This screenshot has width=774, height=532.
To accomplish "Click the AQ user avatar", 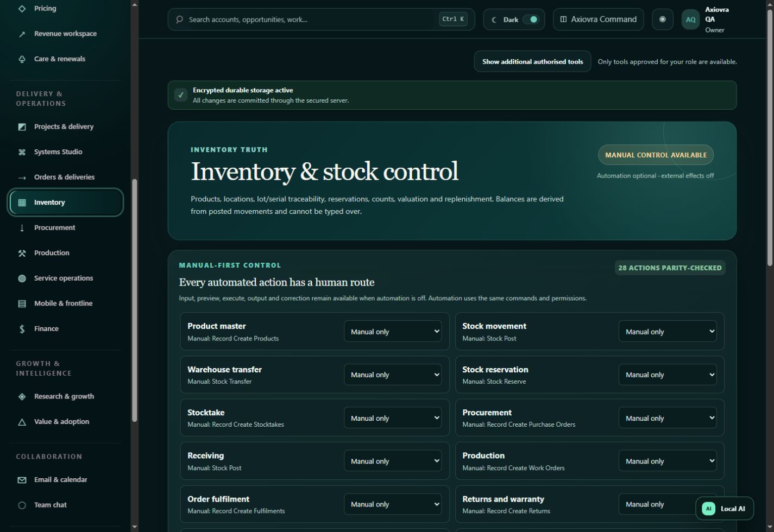I will click(690, 20).
